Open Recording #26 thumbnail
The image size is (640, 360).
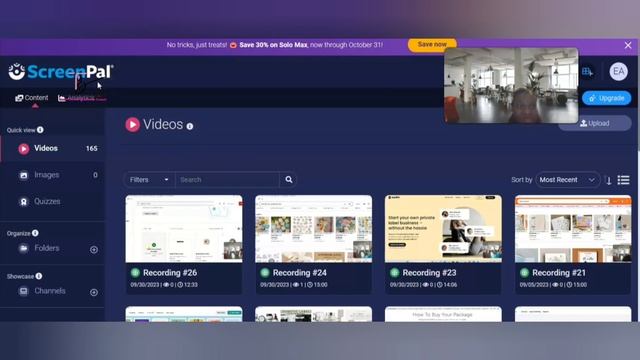(184, 229)
